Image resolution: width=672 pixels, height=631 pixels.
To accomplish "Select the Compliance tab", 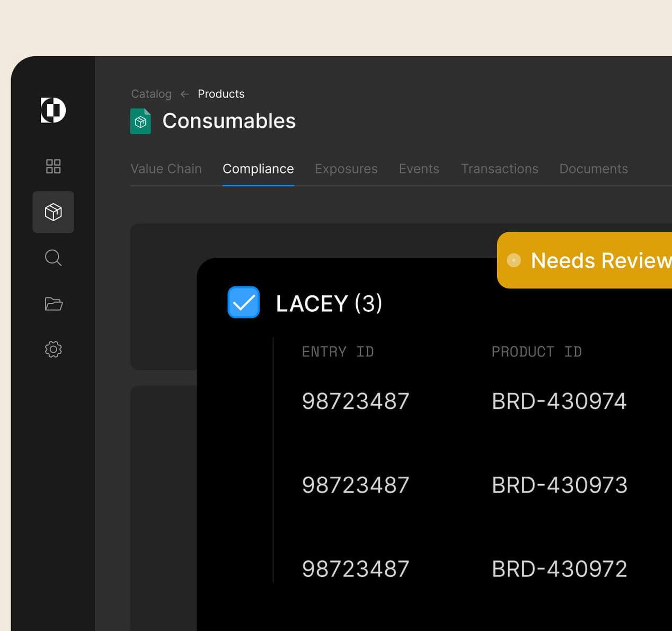I will (258, 169).
